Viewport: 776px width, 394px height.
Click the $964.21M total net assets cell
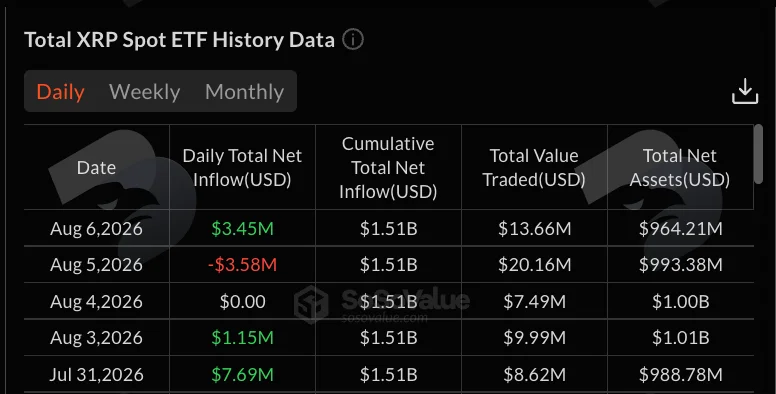(680, 228)
